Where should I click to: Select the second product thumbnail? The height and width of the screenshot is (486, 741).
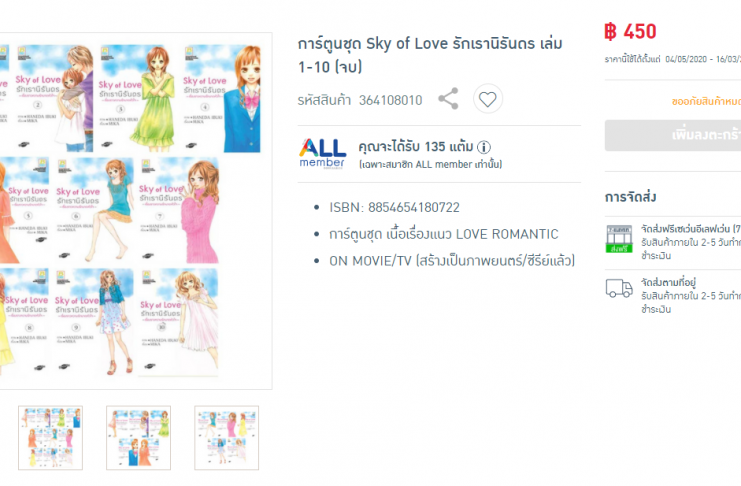[x=138, y=438]
